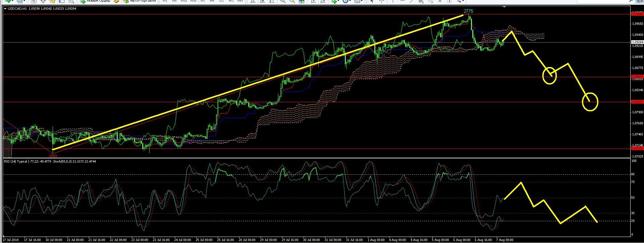Switch chart to H4 timeframe
This screenshot has height=243, width=644.
[x=212, y=1]
